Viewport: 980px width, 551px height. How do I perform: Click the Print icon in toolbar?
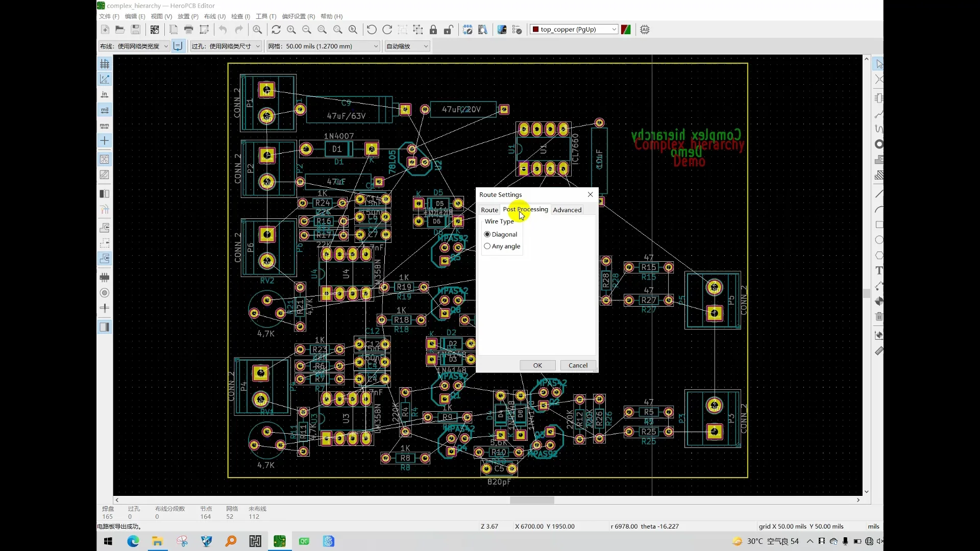point(189,30)
